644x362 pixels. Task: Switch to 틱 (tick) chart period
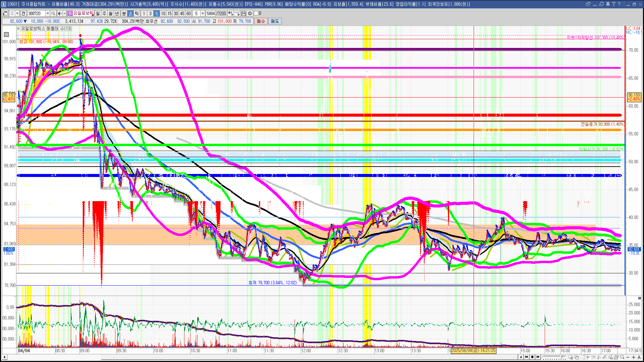click(137, 13)
